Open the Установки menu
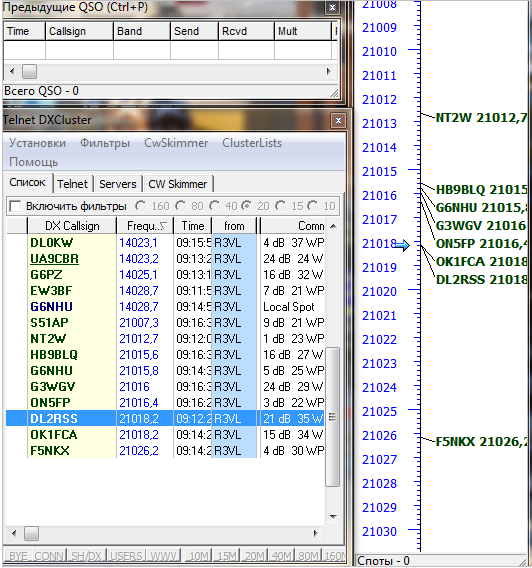532x568 pixels. click(37, 143)
